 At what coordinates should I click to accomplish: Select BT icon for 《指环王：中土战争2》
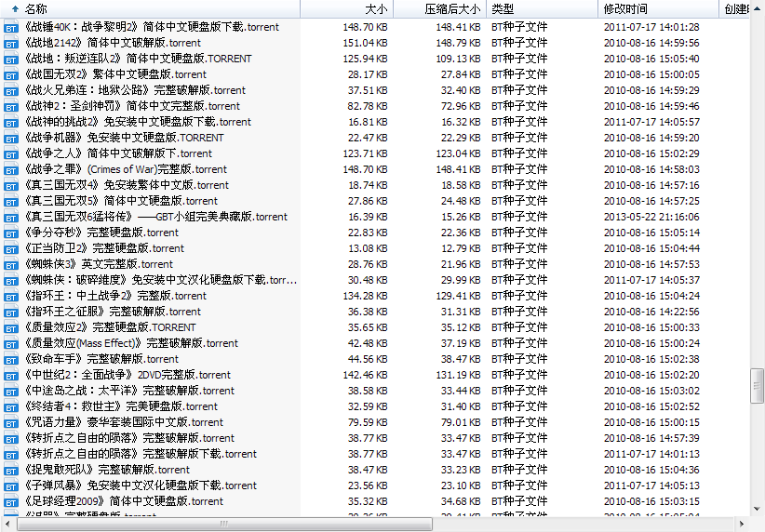click(11, 296)
